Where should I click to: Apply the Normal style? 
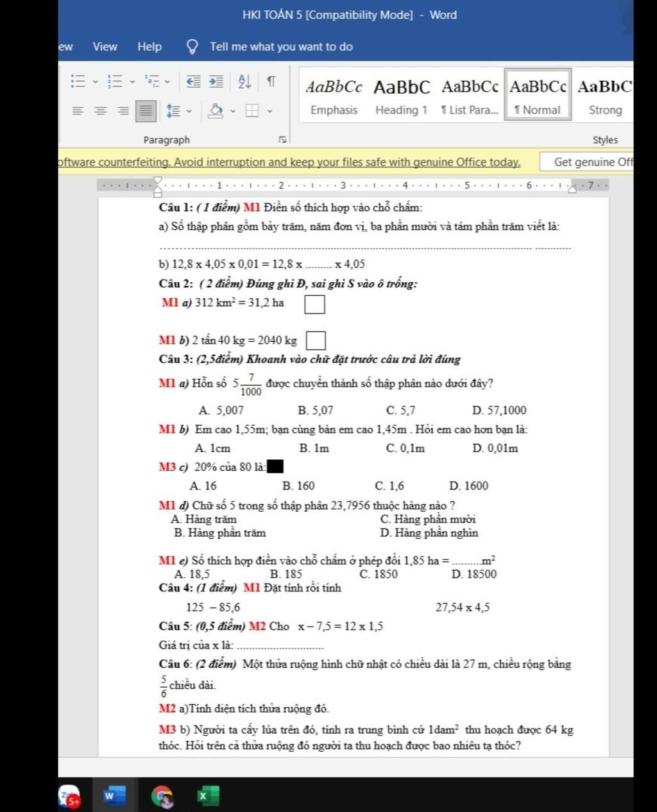click(538, 96)
